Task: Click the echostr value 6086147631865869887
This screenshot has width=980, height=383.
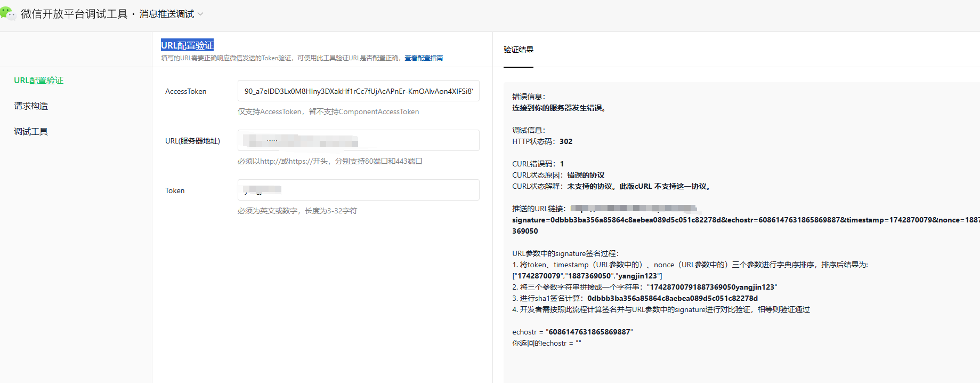Action: 589,332
